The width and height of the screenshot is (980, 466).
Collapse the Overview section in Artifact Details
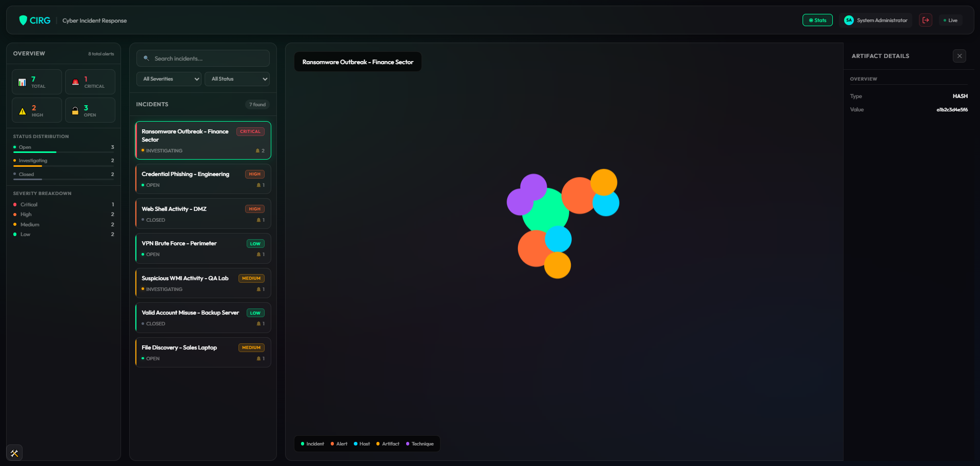[863, 79]
